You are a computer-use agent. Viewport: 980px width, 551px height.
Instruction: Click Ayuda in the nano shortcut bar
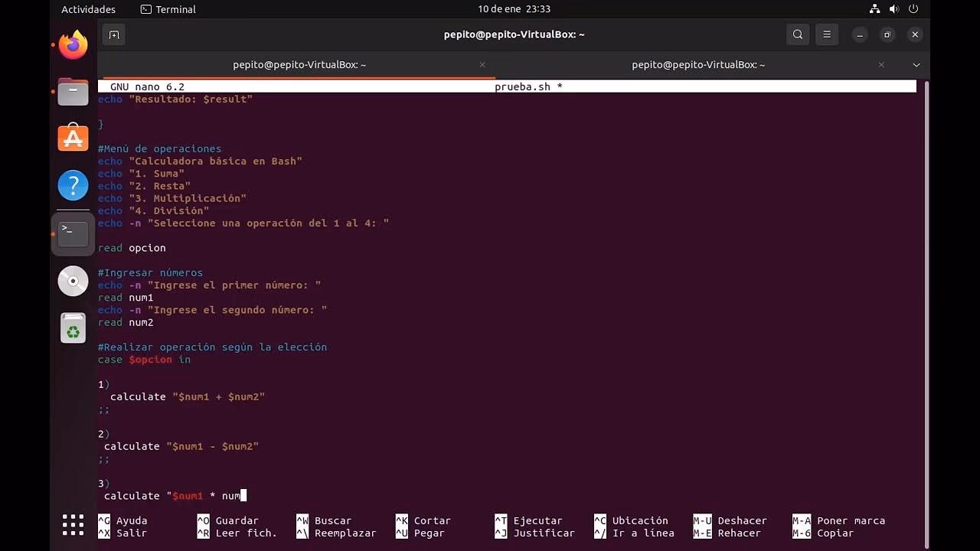131,520
